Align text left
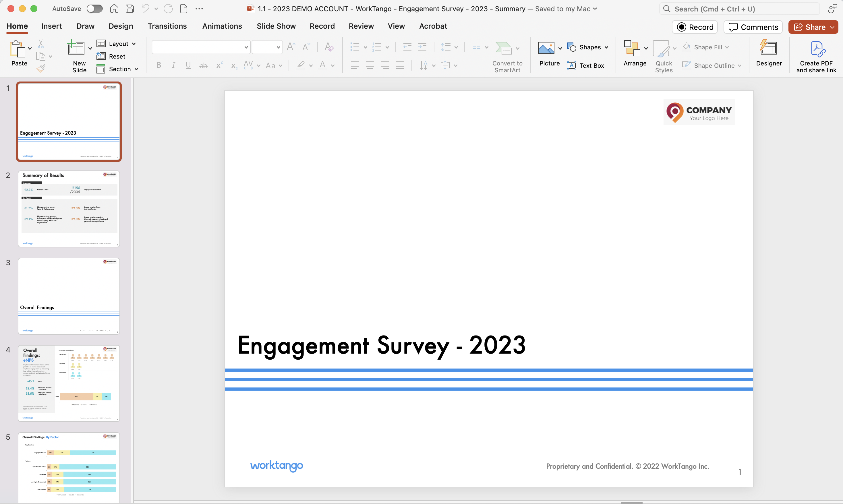This screenshot has width=843, height=504. tap(355, 65)
